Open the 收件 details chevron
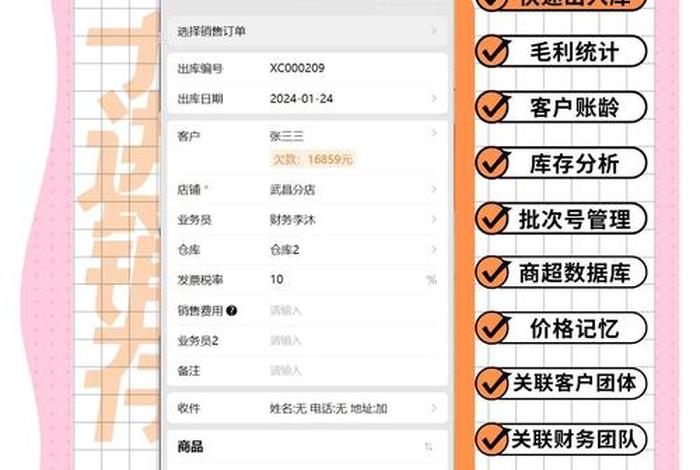The height and width of the screenshot is (470, 700). [433, 408]
